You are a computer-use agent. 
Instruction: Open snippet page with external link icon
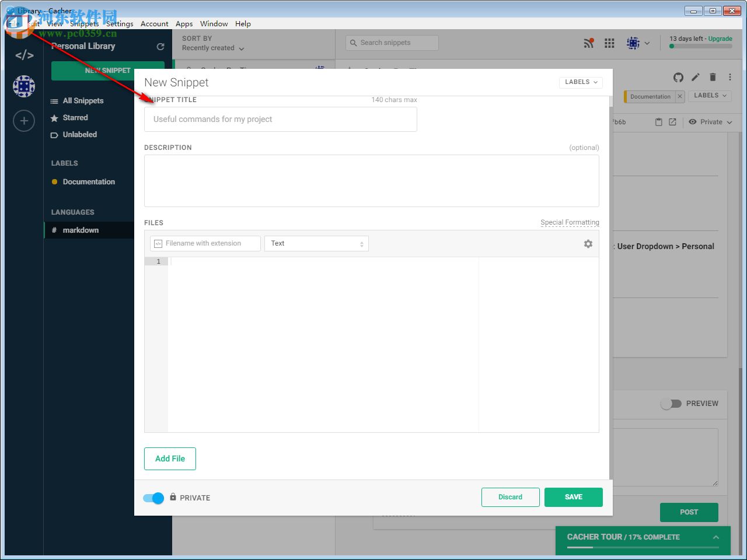click(x=672, y=122)
